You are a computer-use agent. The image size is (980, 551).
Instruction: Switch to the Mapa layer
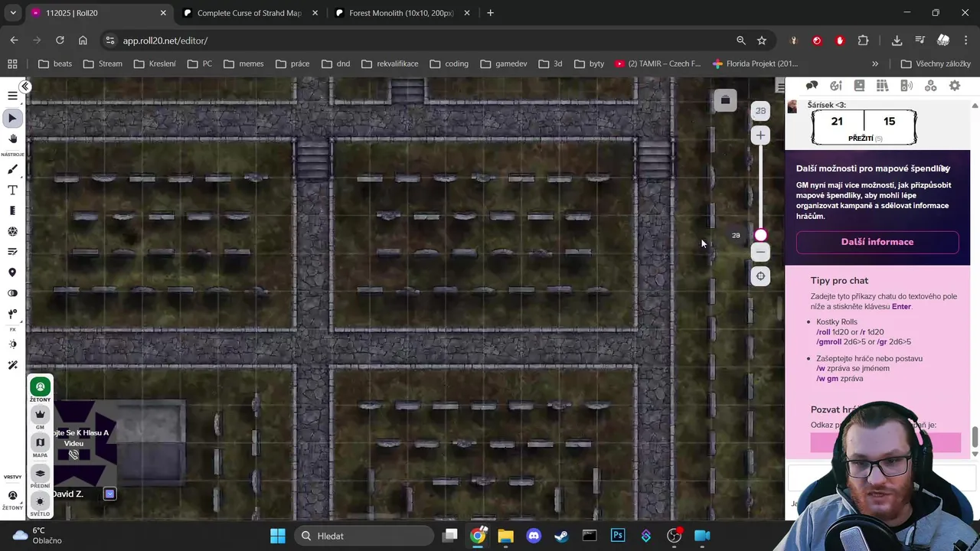41,442
